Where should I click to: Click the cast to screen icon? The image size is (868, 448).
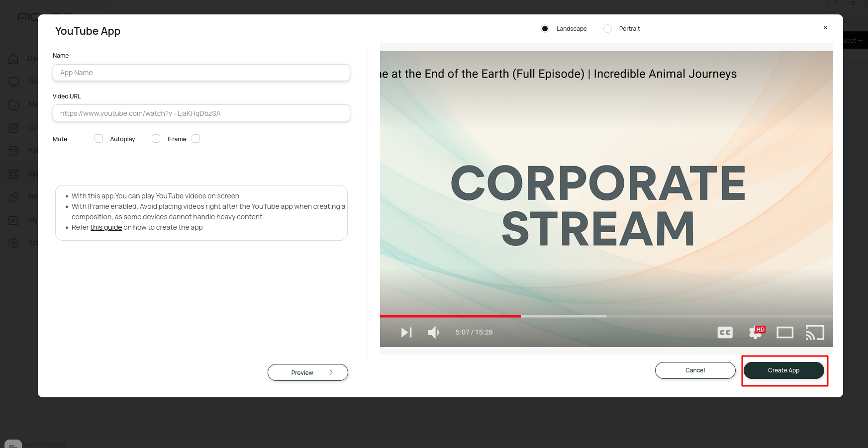(814, 332)
